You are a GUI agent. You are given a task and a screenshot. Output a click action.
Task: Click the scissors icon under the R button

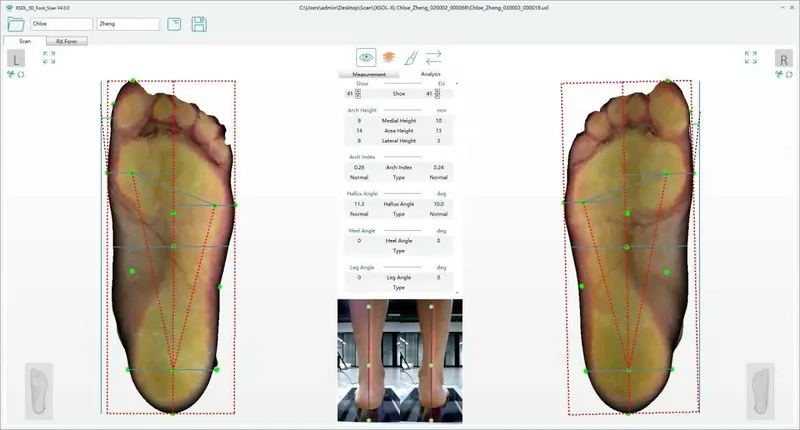[x=779, y=74]
